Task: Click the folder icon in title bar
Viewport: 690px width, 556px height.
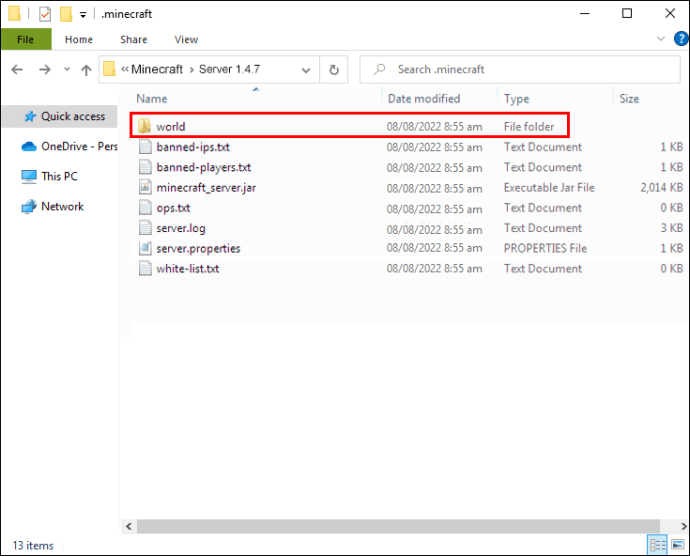Action: click(x=14, y=14)
